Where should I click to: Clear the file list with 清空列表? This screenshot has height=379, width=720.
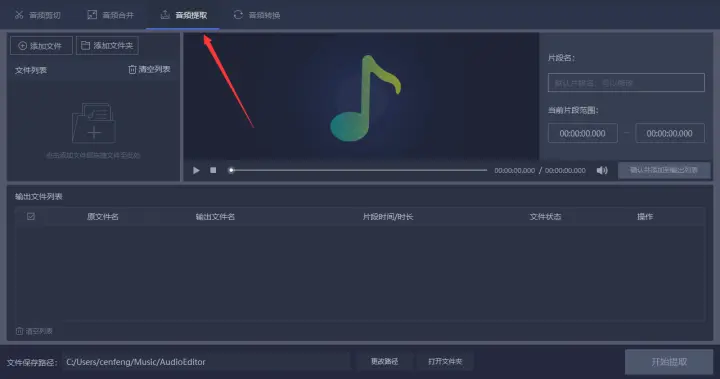click(x=149, y=69)
